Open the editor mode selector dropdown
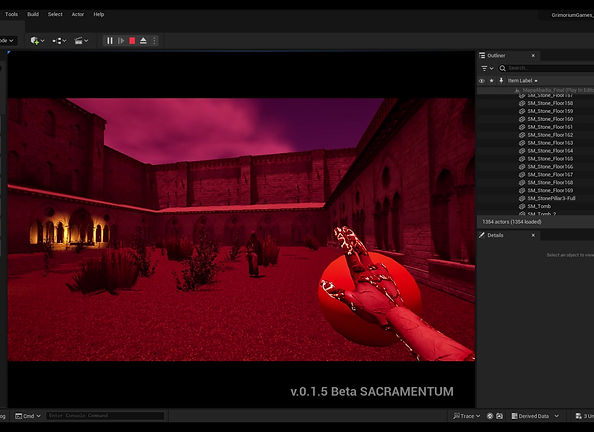594x432 pixels. (7, 41)
